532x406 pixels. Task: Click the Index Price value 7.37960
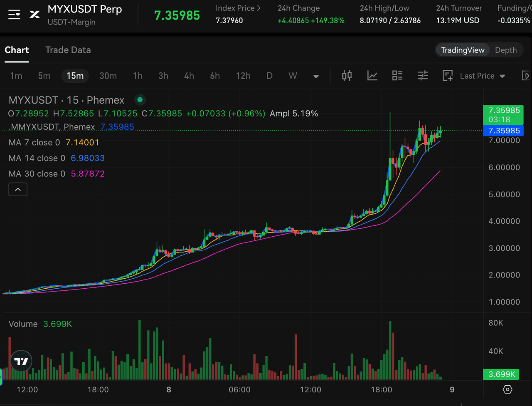(229, 20)
